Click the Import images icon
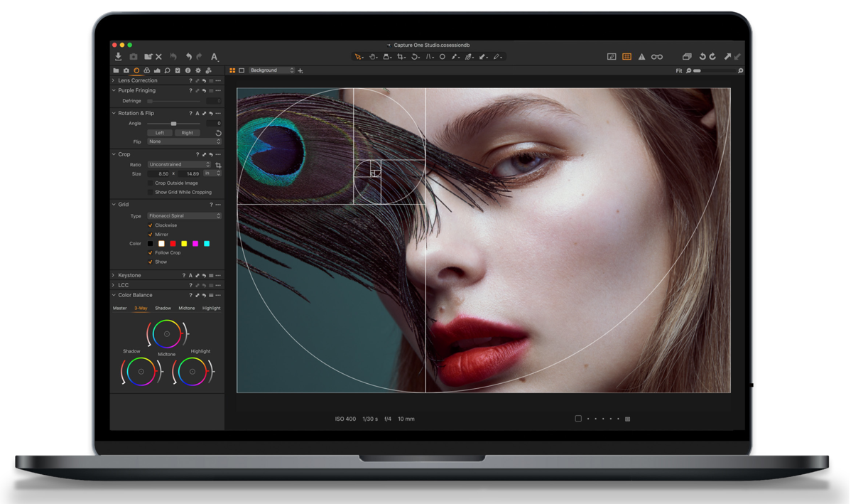The width and height of the screenshot is (868, 504). click(x=119, y=57)
